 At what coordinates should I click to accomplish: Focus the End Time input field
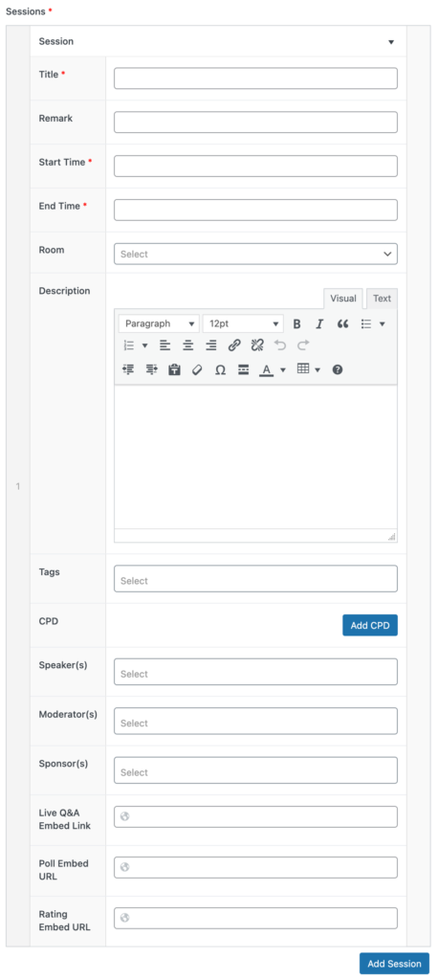click(255, 210)
